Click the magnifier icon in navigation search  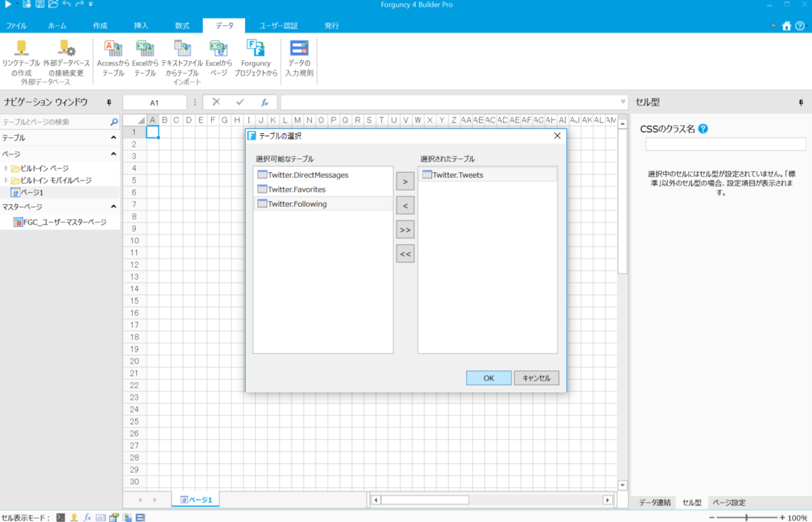(114, 122)
